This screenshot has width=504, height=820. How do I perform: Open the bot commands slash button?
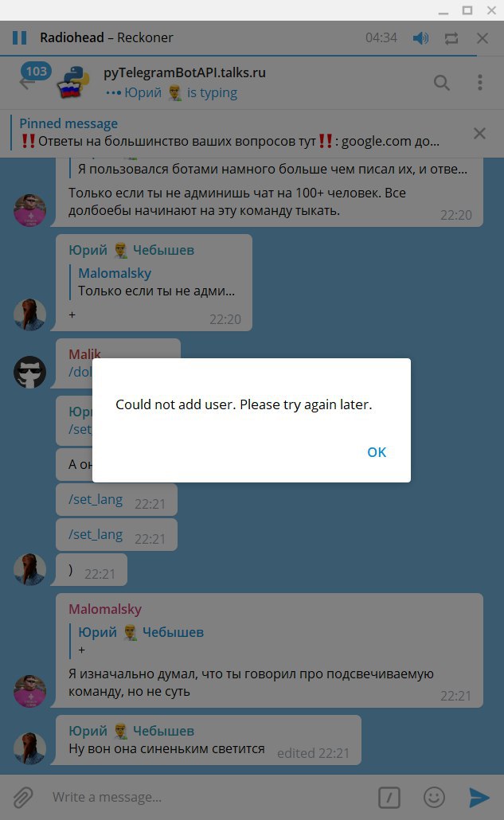tap(389, 798)
